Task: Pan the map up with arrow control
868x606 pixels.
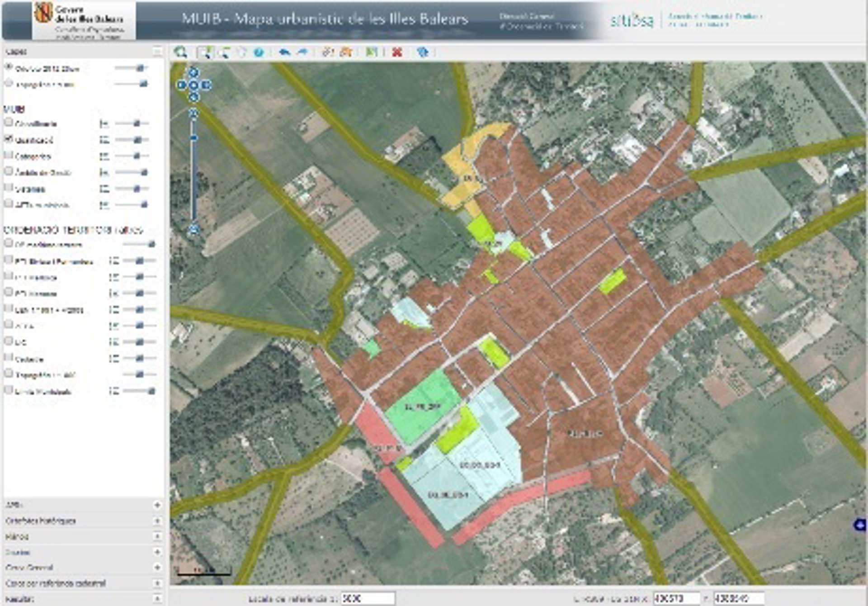Action: tap(193, 72)
